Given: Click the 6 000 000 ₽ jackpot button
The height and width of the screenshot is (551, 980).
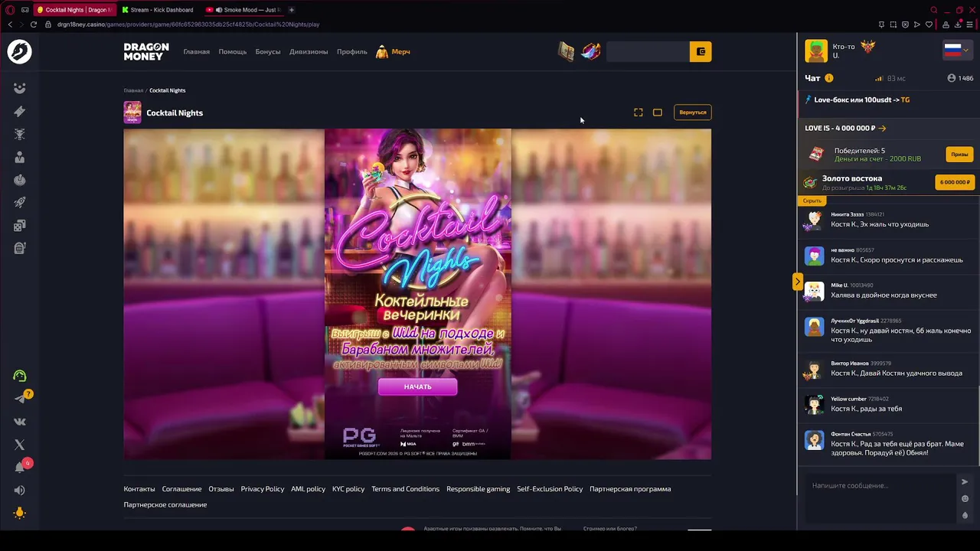Looking at the screenshot, I should point(955,182).
